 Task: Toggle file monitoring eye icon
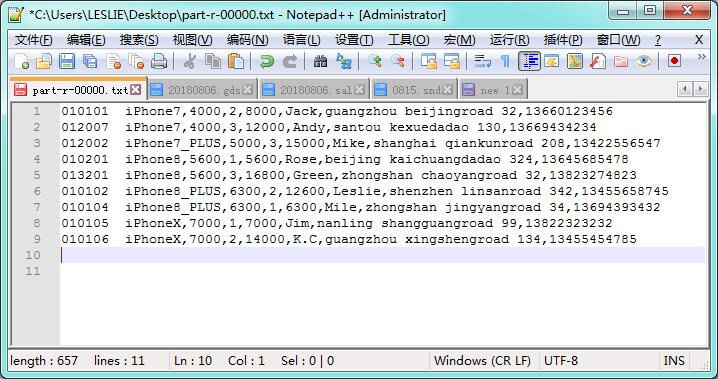(x=644, y=61)
